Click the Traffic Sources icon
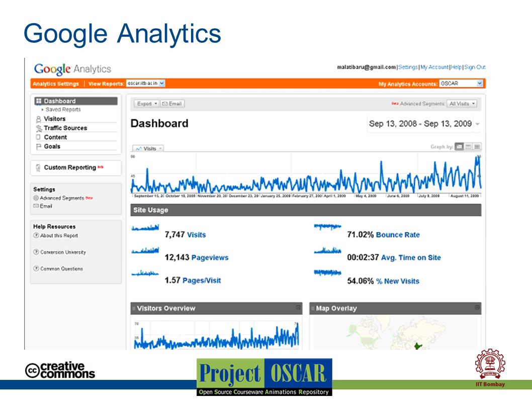The image size is (532, 399). tap(39, 128)
